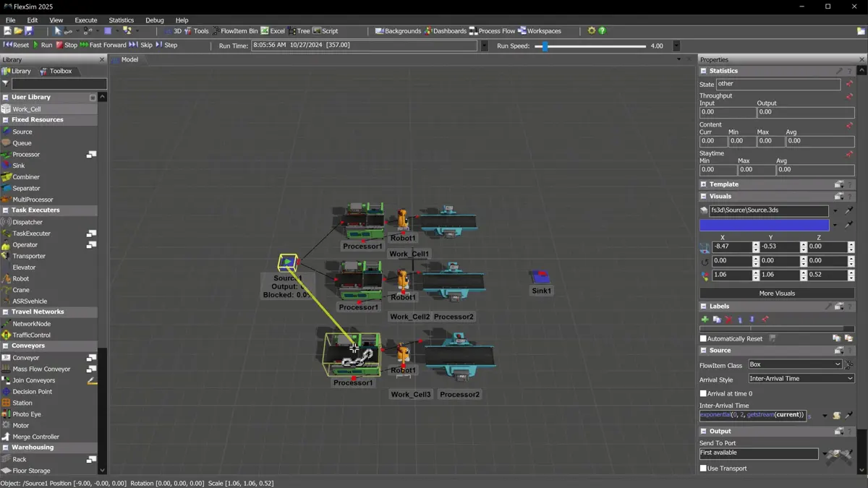Expand the Template section
This screenshot has width=868, height=488.
[703, 184]
